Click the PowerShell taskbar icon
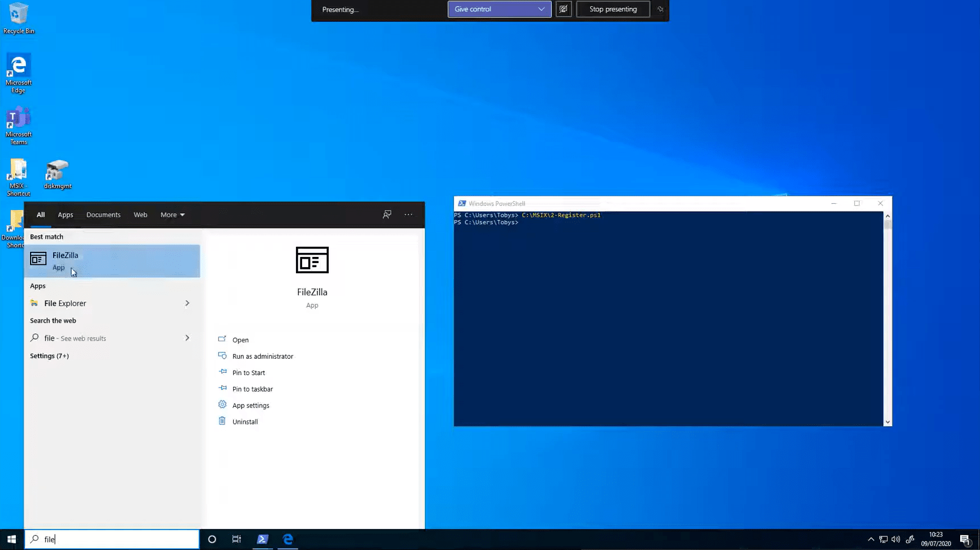The height and width of the screenshot is (550, 980). pyautogui.click(x=263, y=539)
